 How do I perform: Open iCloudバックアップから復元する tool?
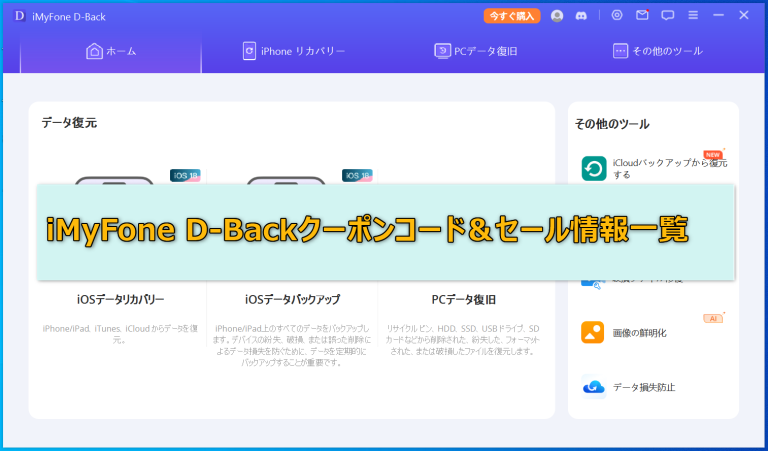tap(654, 168)
